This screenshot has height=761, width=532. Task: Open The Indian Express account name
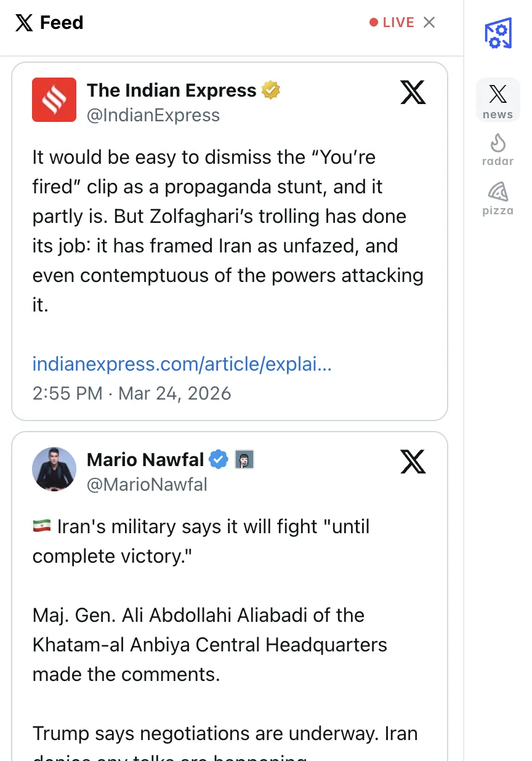click(x=171, y=91)
